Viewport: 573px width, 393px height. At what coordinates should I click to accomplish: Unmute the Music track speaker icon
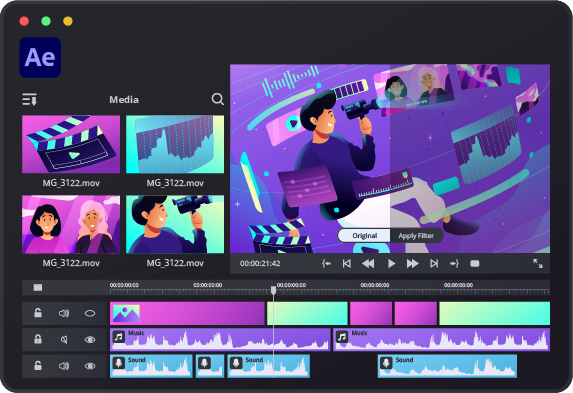pos(64,340)
